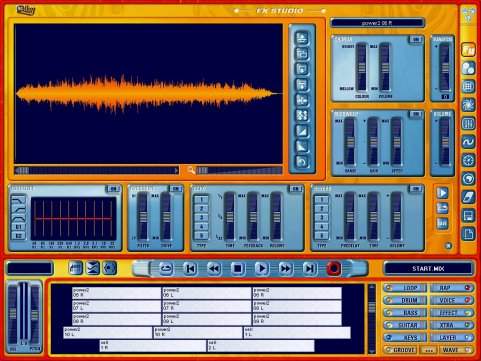The width and height of the screenshot is (481, 361).
Task: Select the sine wave icon in the right sidebar
Action: [x=468, y=142]
